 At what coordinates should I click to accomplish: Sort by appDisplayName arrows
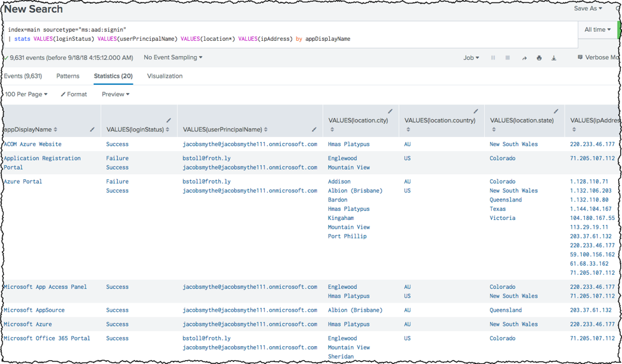point(56,129)
